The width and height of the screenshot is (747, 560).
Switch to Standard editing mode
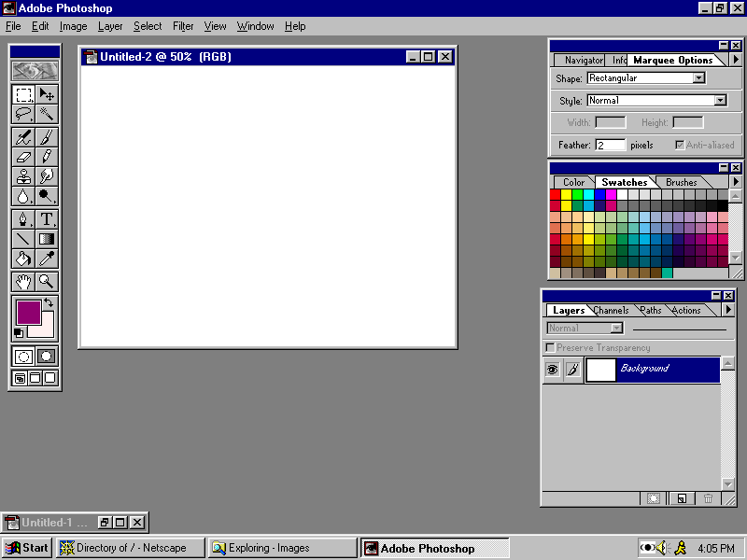tap(23, 357)
